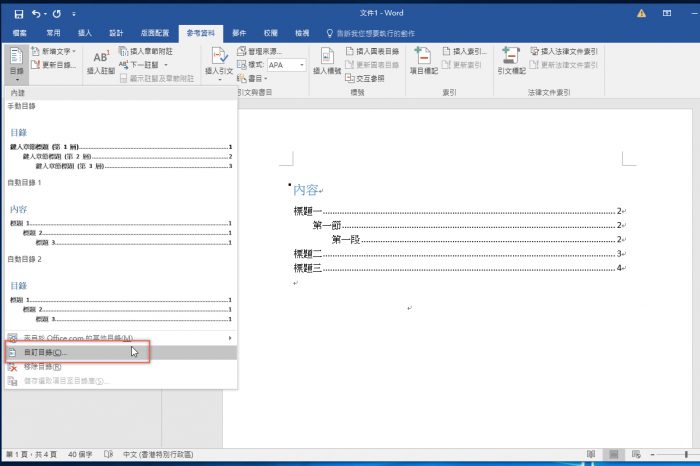Image resolution: width=700 pixels, height=466 pixels.
Task: Click the zoom slider handle in the status bar
Action: point(686,454)
